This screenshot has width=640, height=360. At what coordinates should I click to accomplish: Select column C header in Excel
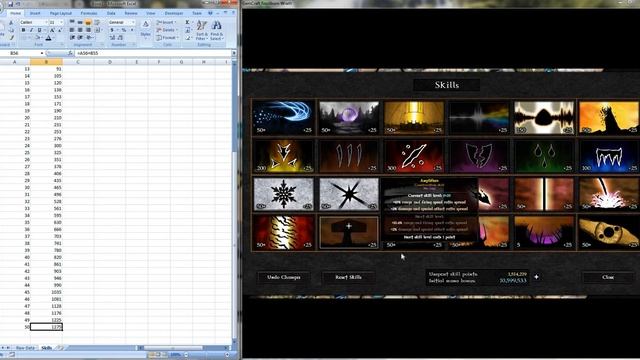pos(78,62)
